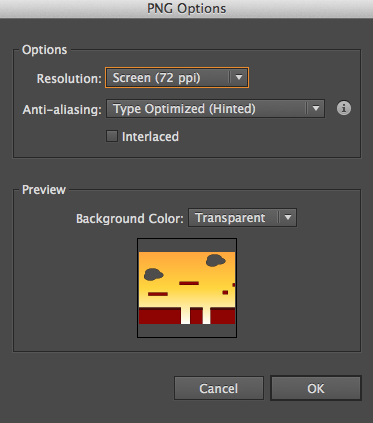The width and height of the screenshot is (373, 423).
Task: Confirm export with the OK button
Action: [x=316, y=388]
